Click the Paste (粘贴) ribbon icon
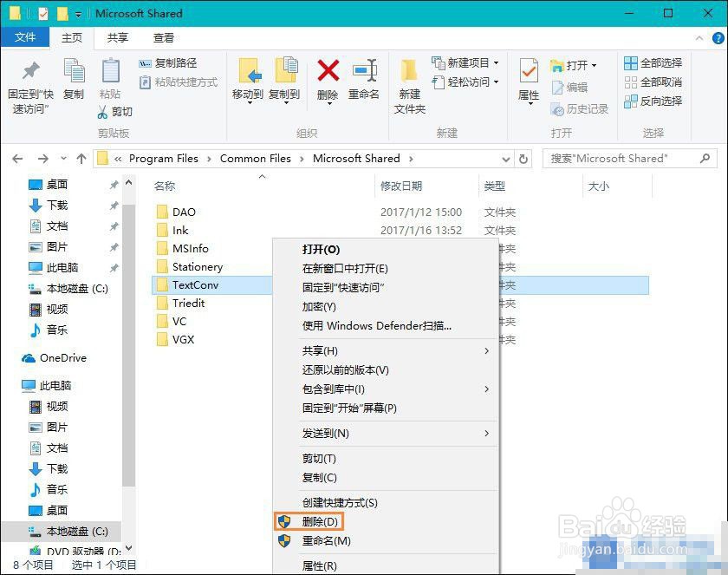Viewport: 728px width, 575px height. [111, 70]
